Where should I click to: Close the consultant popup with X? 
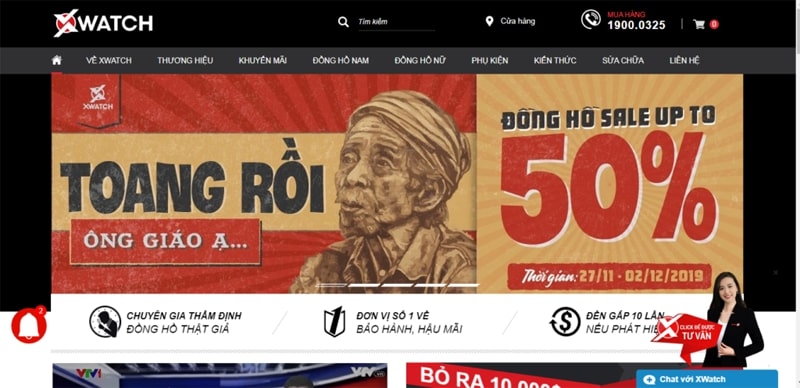coord(776,273)
